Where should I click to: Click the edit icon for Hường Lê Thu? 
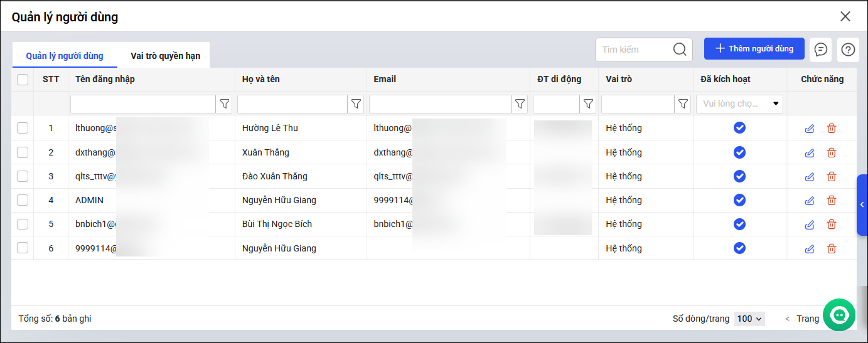810,129
